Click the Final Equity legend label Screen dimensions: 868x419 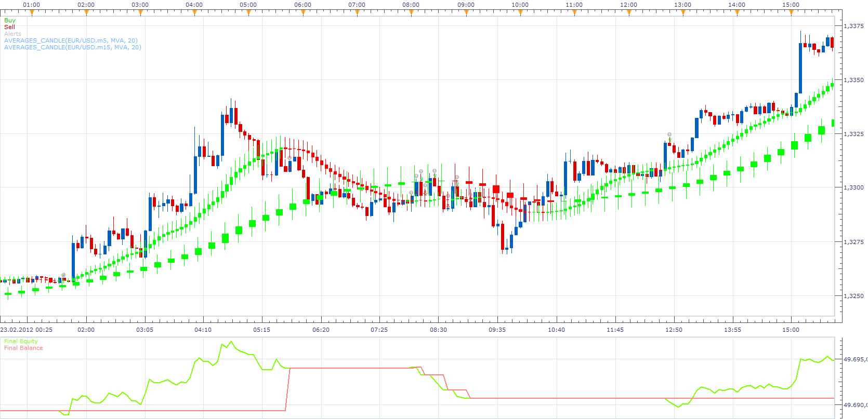[x=21, y=341]
